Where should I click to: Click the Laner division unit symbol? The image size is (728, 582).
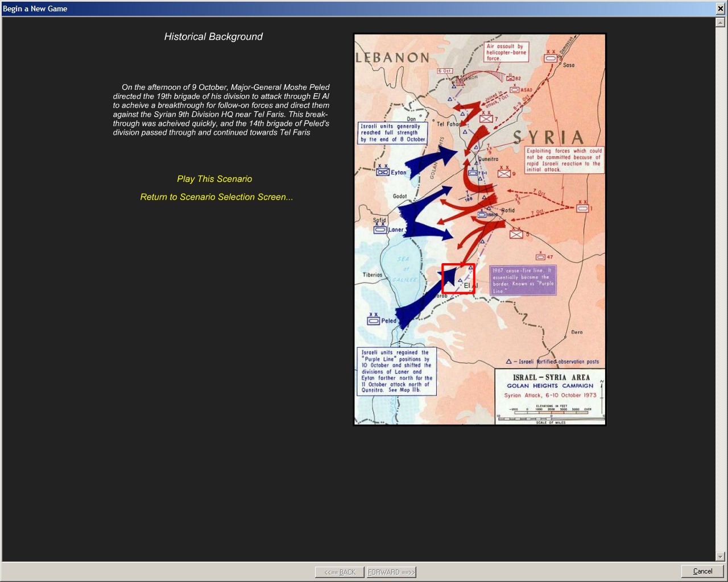click(x=380, y=230)
